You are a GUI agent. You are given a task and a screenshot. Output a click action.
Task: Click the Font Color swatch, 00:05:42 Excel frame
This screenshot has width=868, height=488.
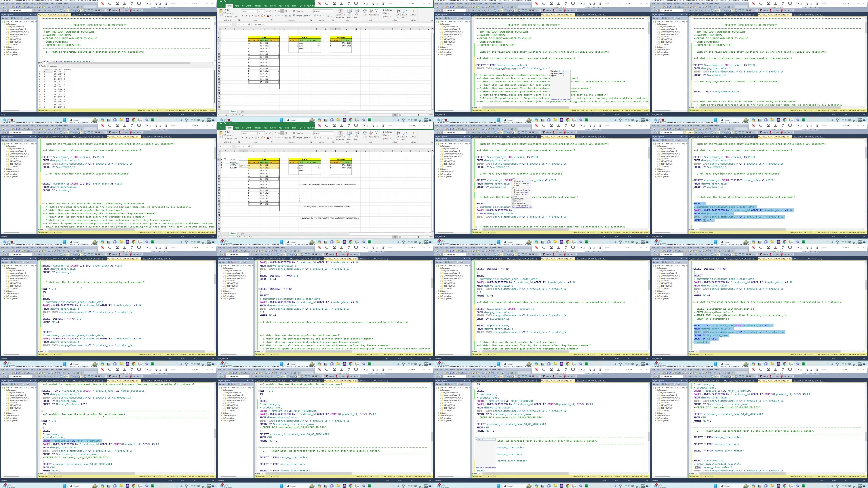point(268,15)
